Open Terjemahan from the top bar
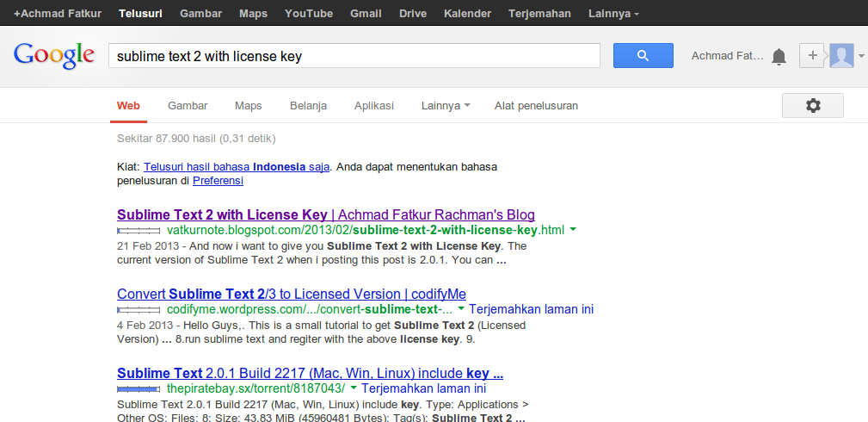The width and height of the screenshot is (868, 422). coord(539,13)
